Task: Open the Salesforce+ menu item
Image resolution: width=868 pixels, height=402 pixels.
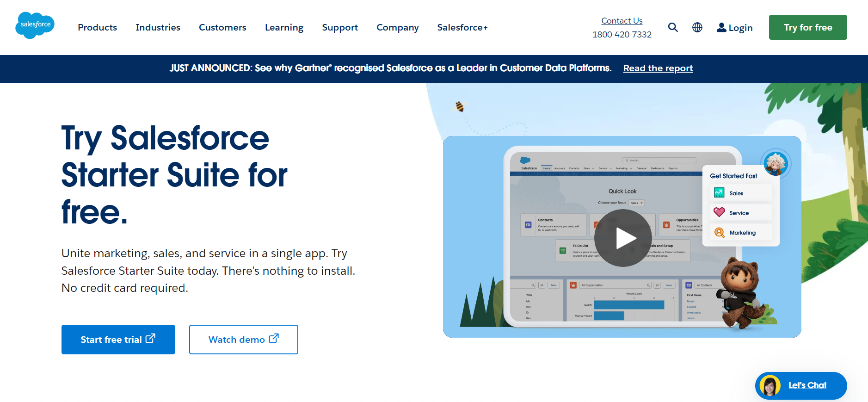Action: click(x=462, y=27)
